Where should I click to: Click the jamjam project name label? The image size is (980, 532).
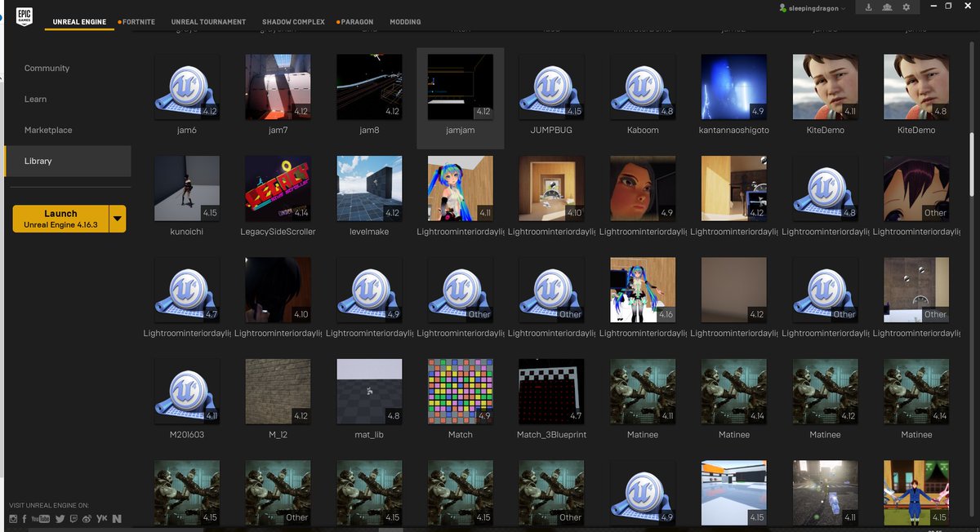pyautogui.click(x=461, y=131)
